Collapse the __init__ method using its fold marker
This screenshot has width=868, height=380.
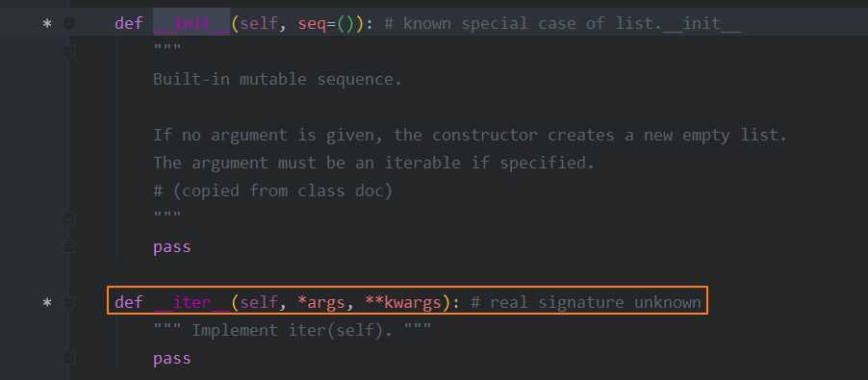tap(69, 24)
